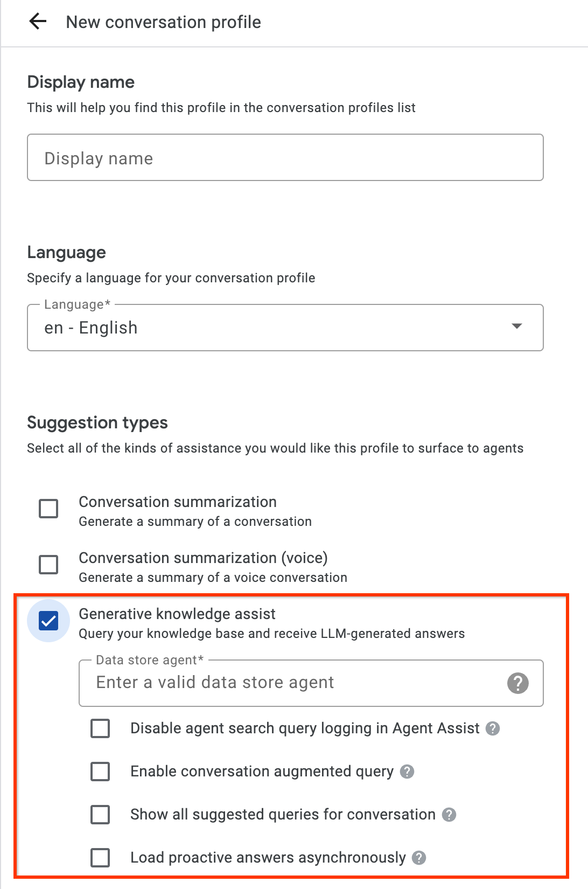The width and height of the screenshot is (588, 889).
Task: Click help icon for Show all suggested queries
Action: tap(449, 815)
